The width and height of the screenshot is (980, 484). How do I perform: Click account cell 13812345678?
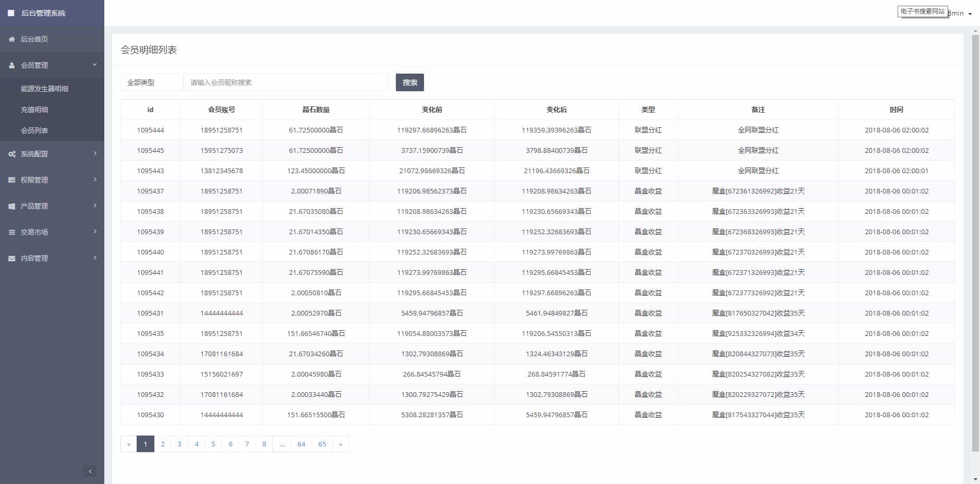click(222, 171)
